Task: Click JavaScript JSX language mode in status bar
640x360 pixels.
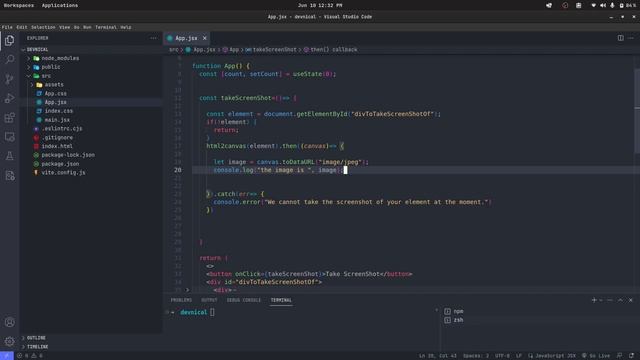Action: coord(555,356)
